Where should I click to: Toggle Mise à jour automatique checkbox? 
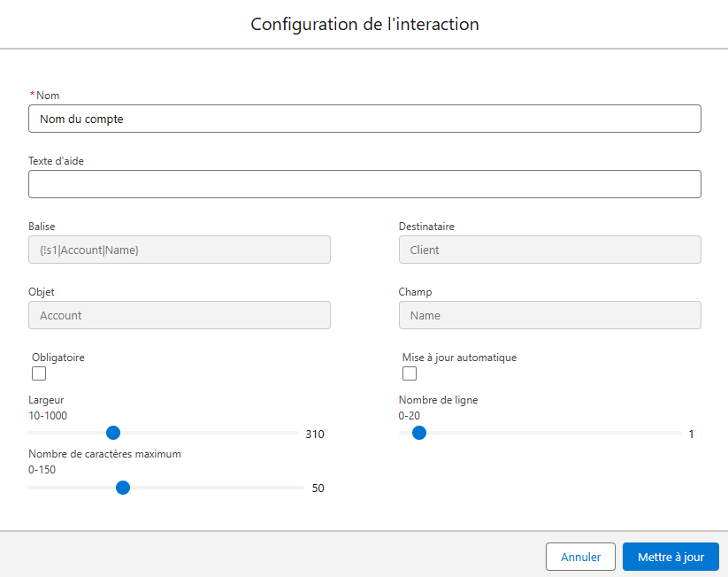click(410, 373)
